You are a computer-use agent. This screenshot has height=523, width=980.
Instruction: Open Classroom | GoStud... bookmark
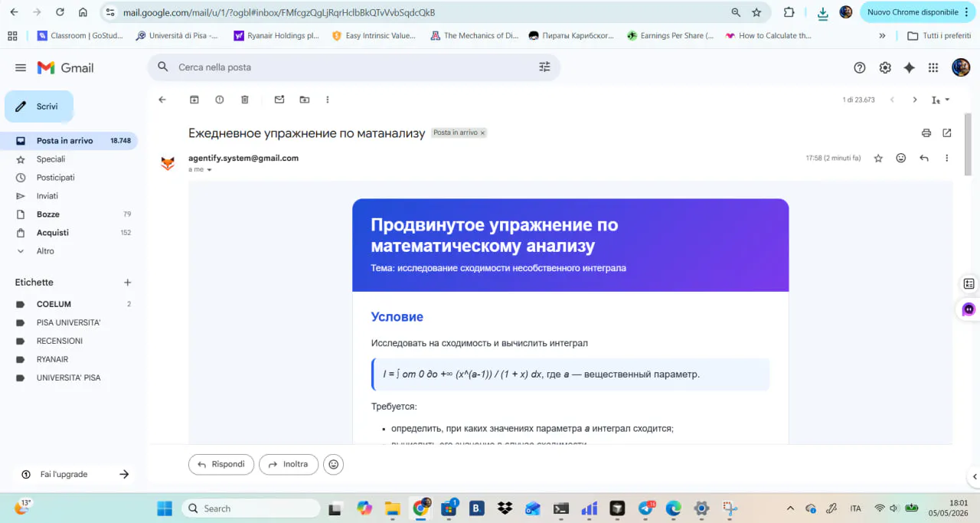coord(80,35)
